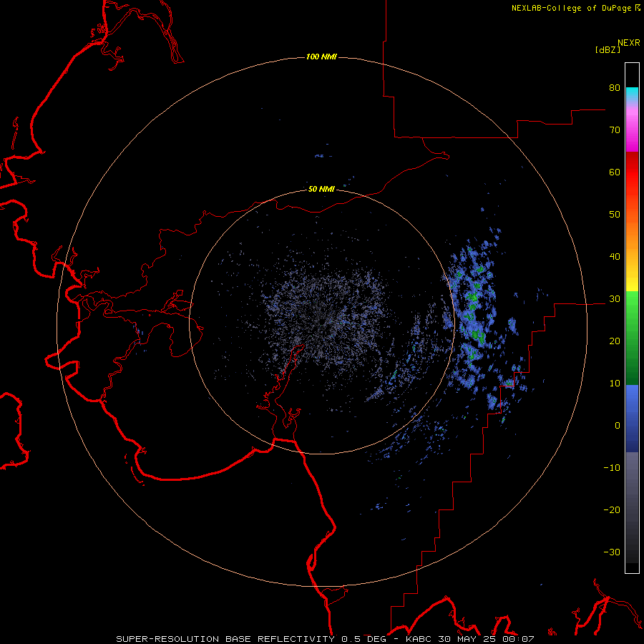Viewport: 644px width, 644px height.
Task: Click the 80 value on the dBZ scale
Action: click(615, 88)
